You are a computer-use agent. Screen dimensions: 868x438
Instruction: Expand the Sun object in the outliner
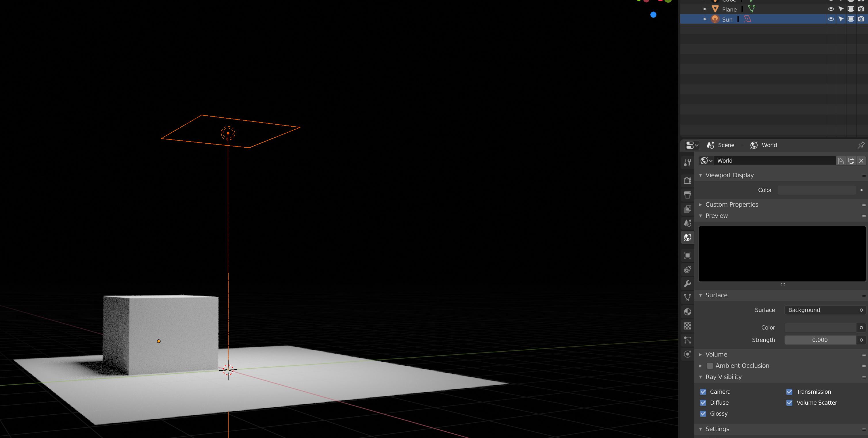coord(705,19)
